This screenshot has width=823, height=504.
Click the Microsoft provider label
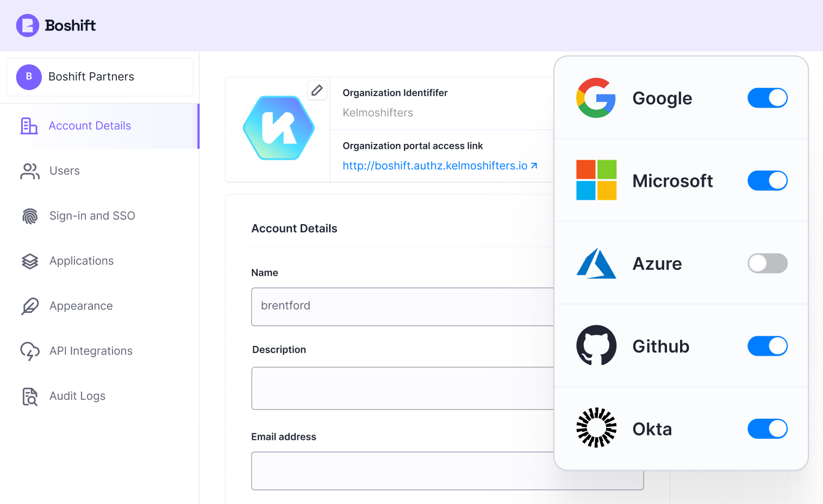(672, 181)
